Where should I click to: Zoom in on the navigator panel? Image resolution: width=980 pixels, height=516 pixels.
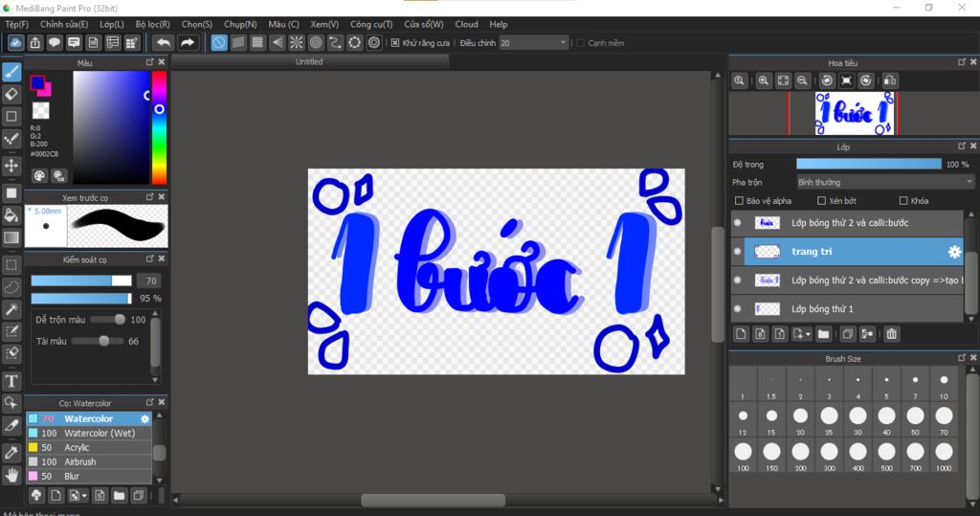(x=763, y=80)
